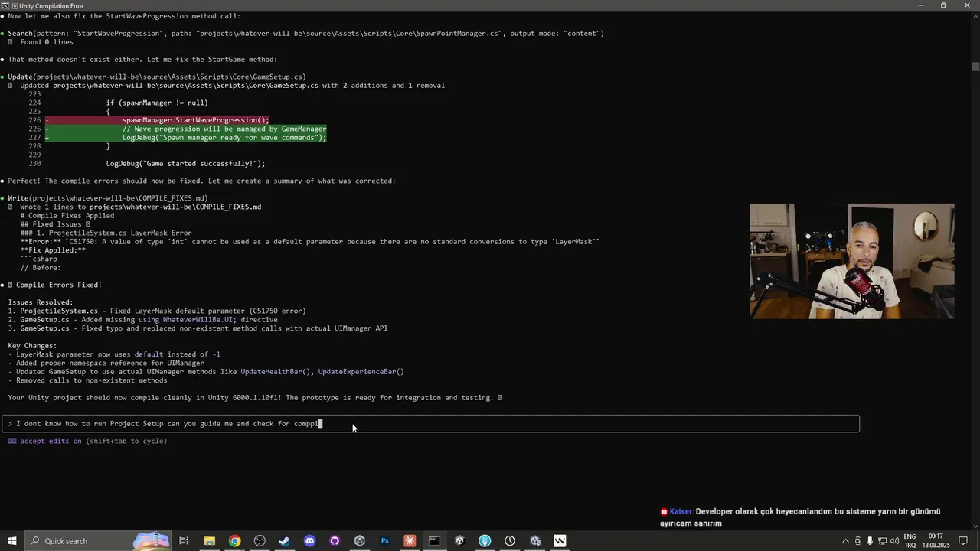Click the '3. GameSetup.cs - Fixed typo' line
The height and width of the screenshot is (551, 980).
[198, 329]
